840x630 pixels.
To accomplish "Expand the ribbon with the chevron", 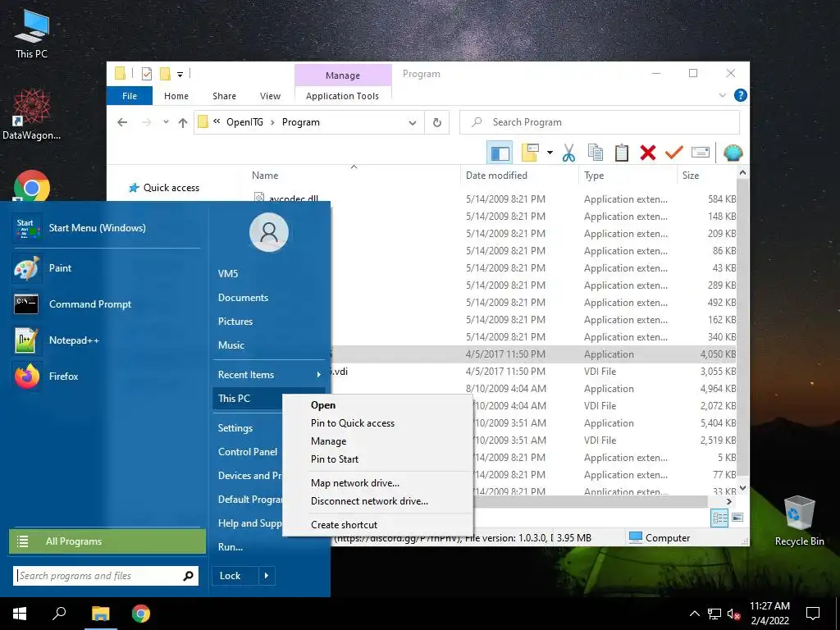I will pyautogui.click(x=722, y=95).
